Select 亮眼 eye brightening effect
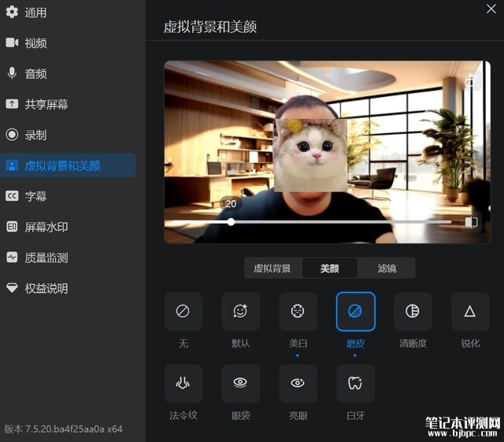 tap(298, 384)
